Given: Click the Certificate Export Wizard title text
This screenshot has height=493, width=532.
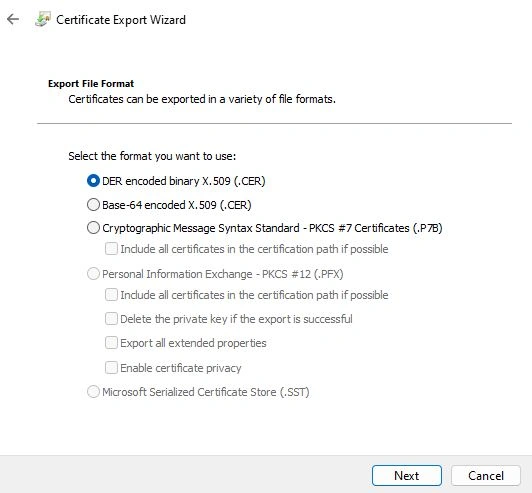Looking at the screenshot, I should coord(121,20).
